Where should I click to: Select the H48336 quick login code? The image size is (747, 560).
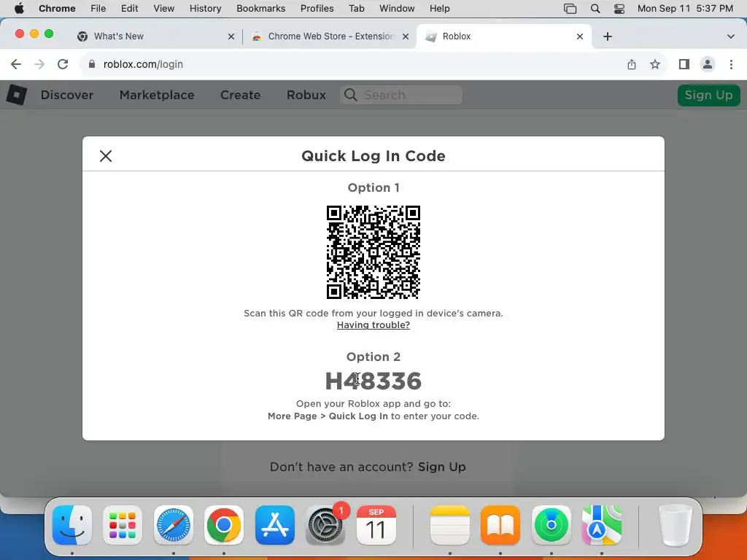coord(373,381)
